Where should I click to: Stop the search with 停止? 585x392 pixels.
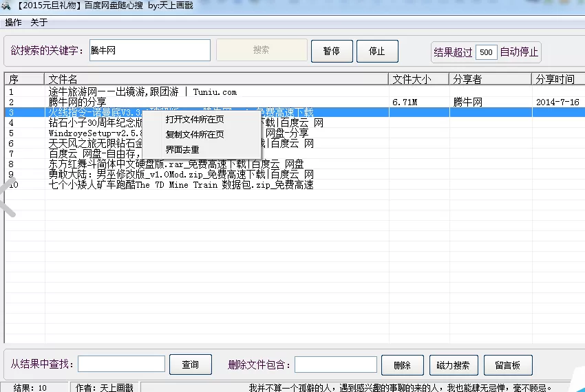coord(377,51)
